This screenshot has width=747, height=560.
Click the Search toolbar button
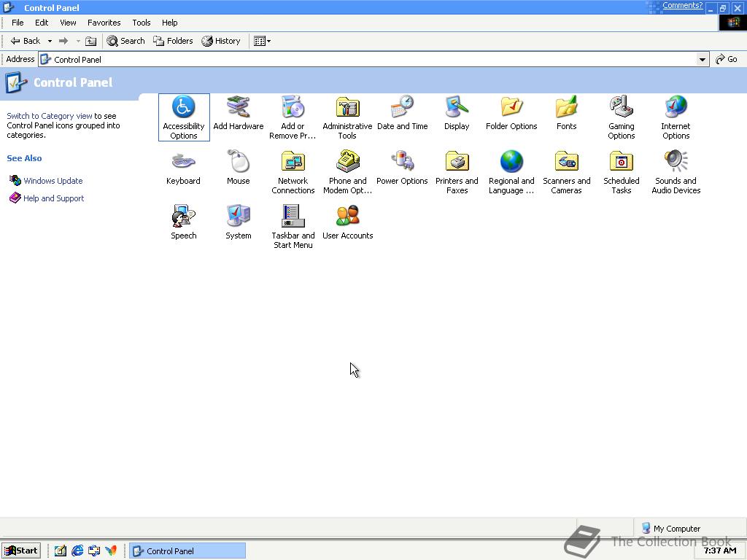coord(125,41)
